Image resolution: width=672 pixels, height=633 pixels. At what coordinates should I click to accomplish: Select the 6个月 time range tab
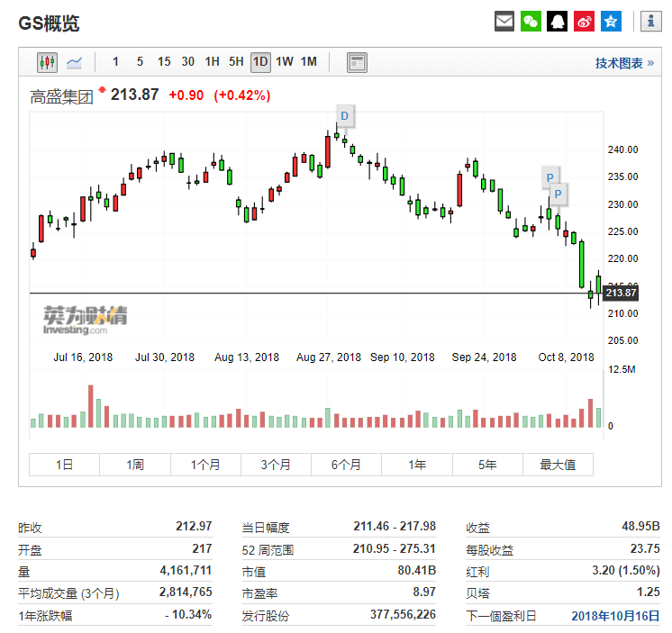point(346,465)
